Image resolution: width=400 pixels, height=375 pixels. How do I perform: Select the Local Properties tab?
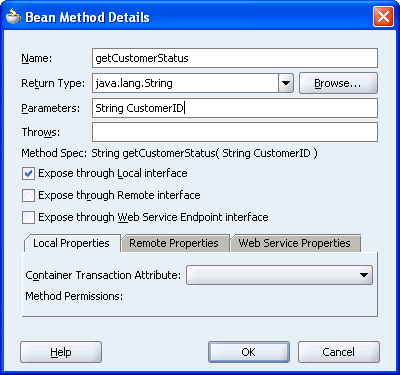point(71,243)
